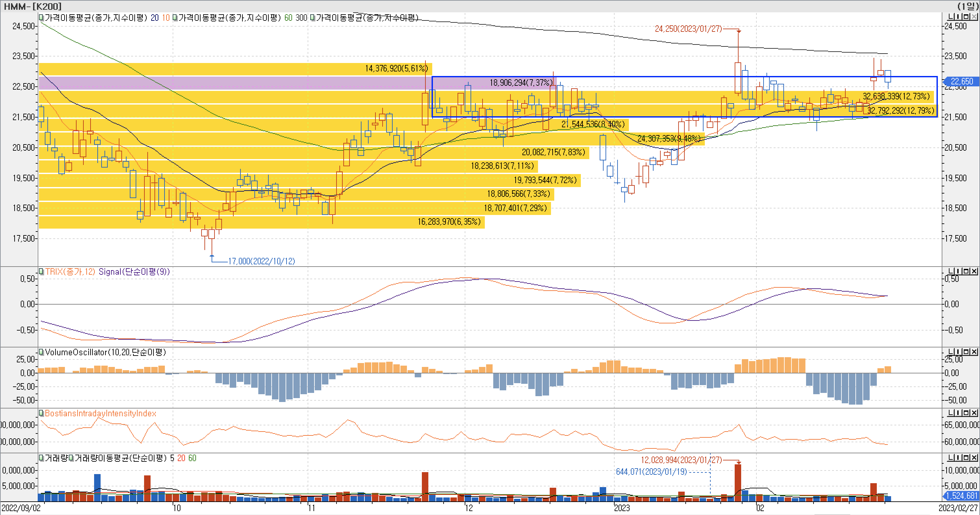Close the TRIX indicator panel

click(974, 271)
